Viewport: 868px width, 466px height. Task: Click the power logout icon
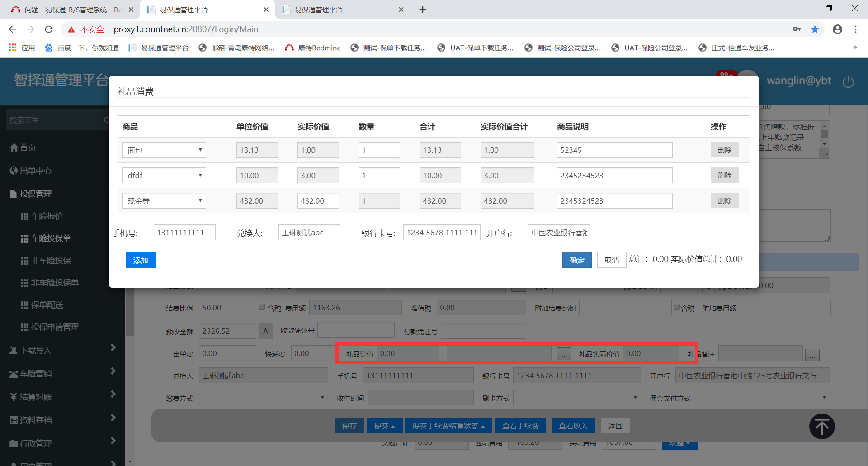click(x=848, y=82)
